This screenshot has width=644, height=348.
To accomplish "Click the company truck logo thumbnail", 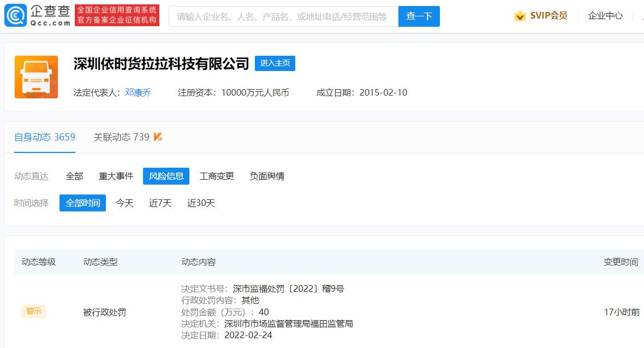I will pos(36,77).
